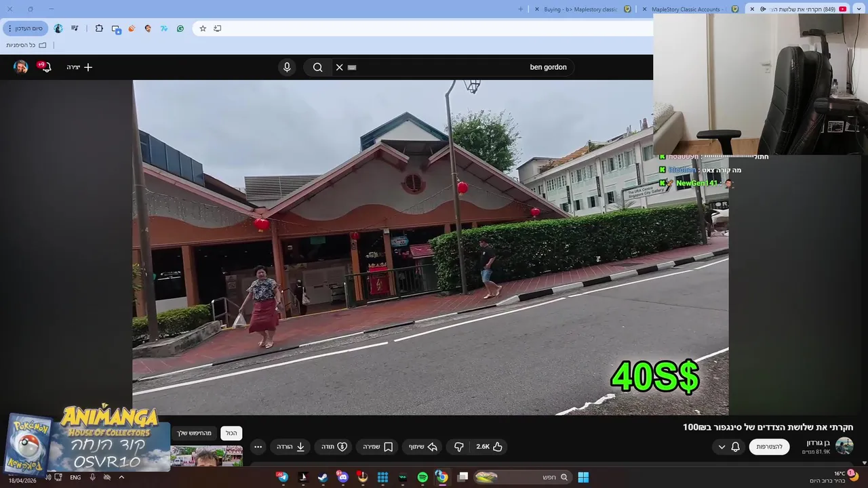This screenshot has height=488, width=868.
Task: Click the orange extension icon in the toolbar
Action: pyautogui.click(x=132, y=28)
